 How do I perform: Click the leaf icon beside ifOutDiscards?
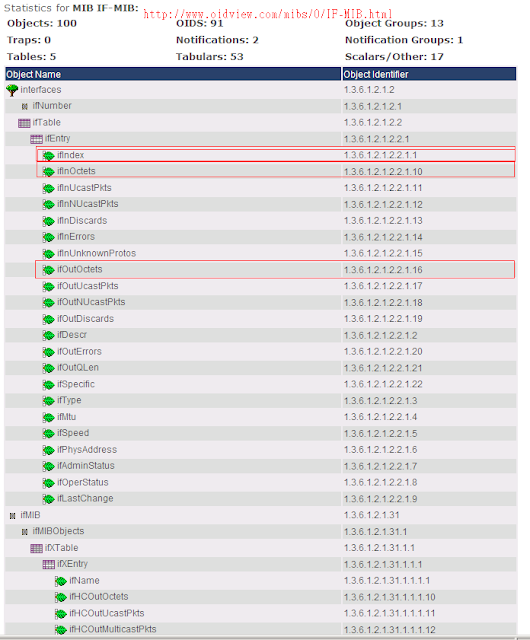click(49, 319)
